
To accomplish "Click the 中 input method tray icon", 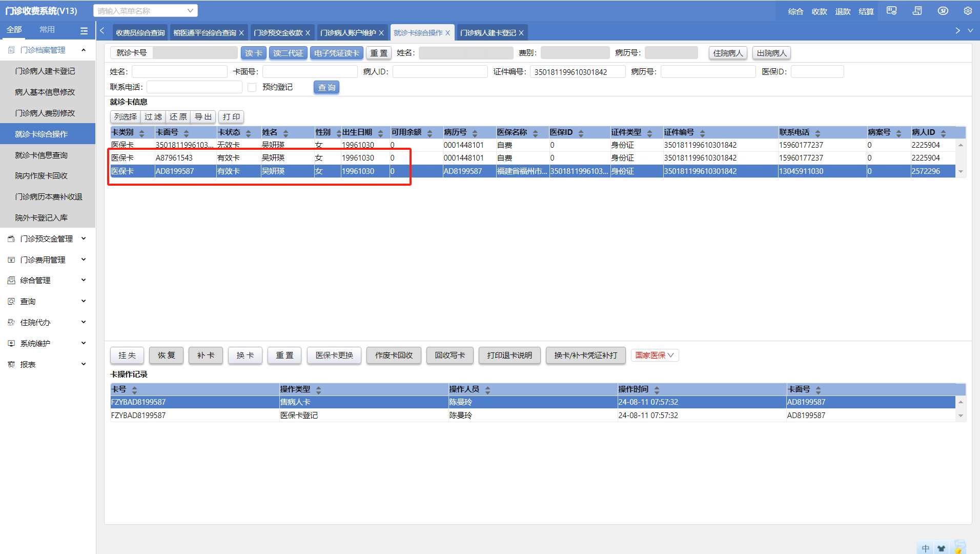I will point(926,548).
